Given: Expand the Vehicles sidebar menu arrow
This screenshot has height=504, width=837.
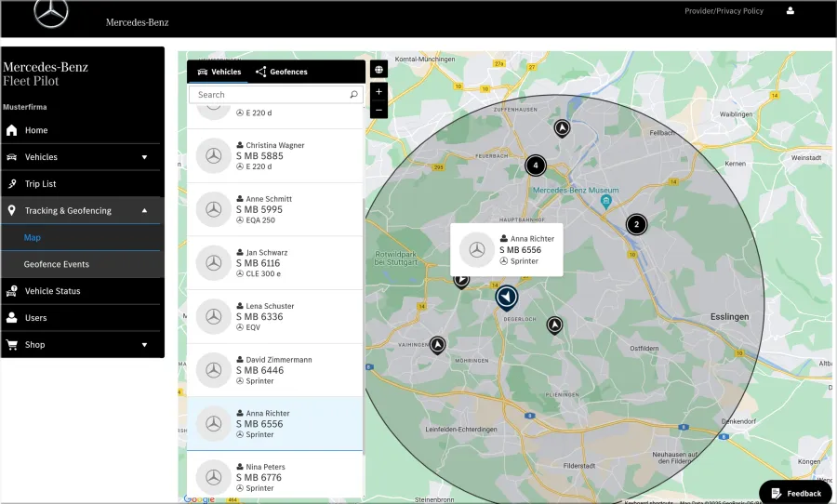Looking at the screenshot, I should pyautogui.click(x=144, y=157).
